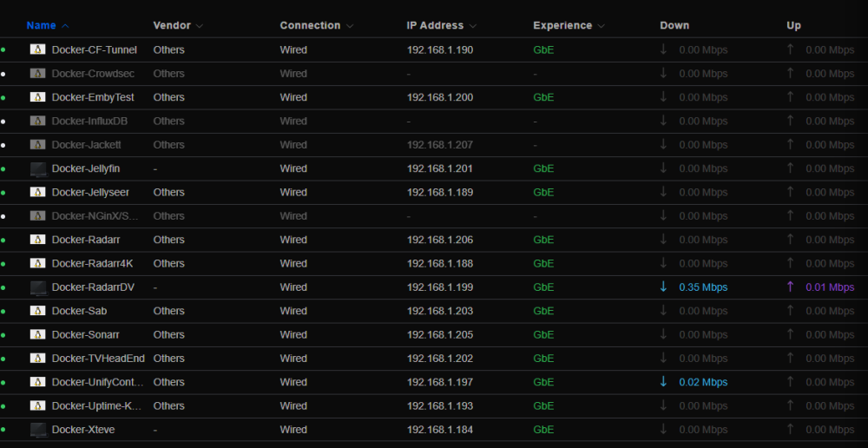Click the monitor icon for Docker-Jellyfin
Viewport: 868px width, 448px height.
coord(39,169)
